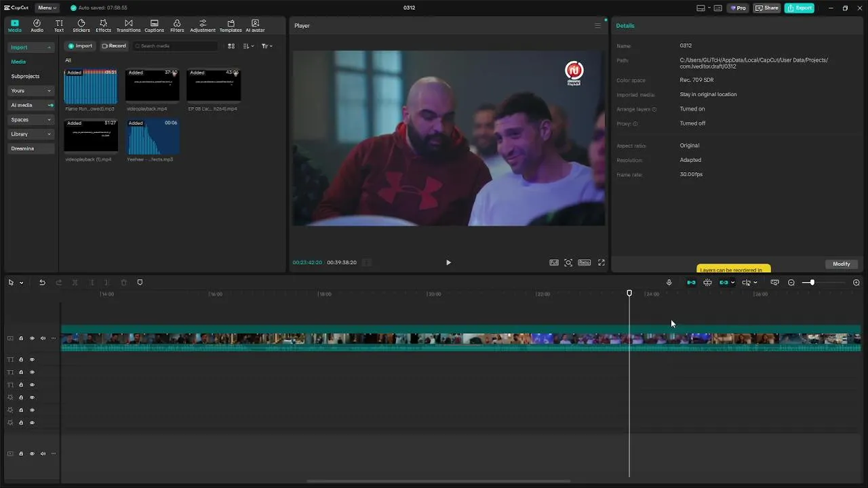This screenshot has width=868, height=488.
Task: Mute the main video track
Action: 43,338
